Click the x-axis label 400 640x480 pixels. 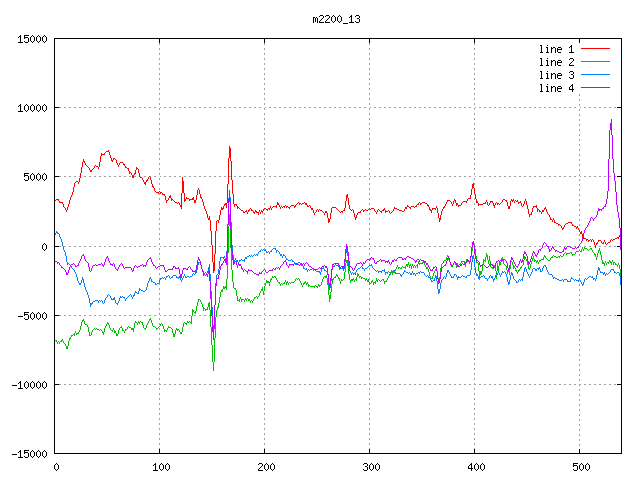coord(476,467)
